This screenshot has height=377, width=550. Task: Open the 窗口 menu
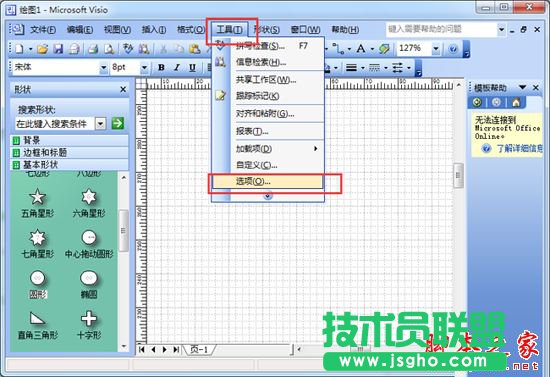(x=305, y=30)
